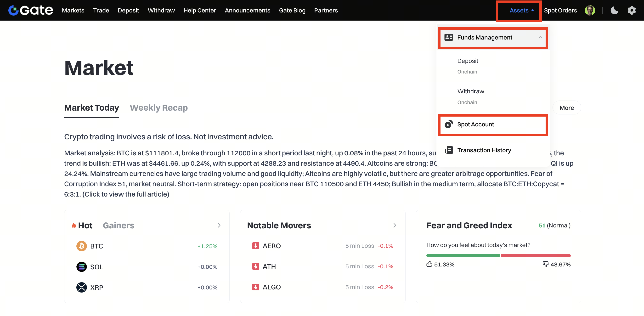The width and height of the screenshot is (644, 316).
Task: Click the More button
Action: click(x=566, y=108)
